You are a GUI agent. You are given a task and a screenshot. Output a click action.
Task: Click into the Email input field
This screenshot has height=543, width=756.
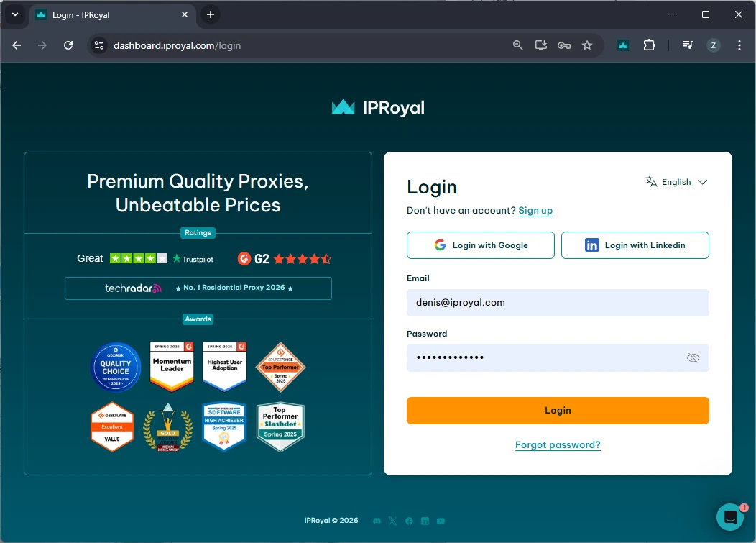(x=558, y=303)
